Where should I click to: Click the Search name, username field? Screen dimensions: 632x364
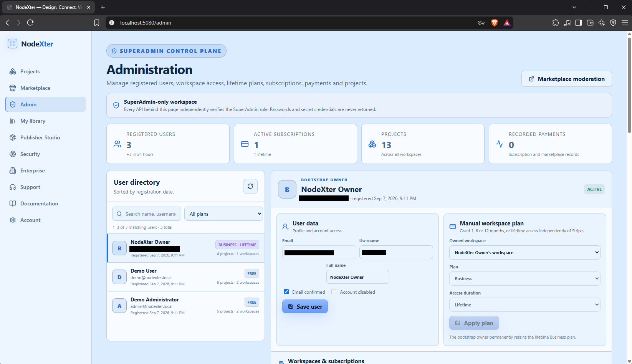tap(147, 214)
